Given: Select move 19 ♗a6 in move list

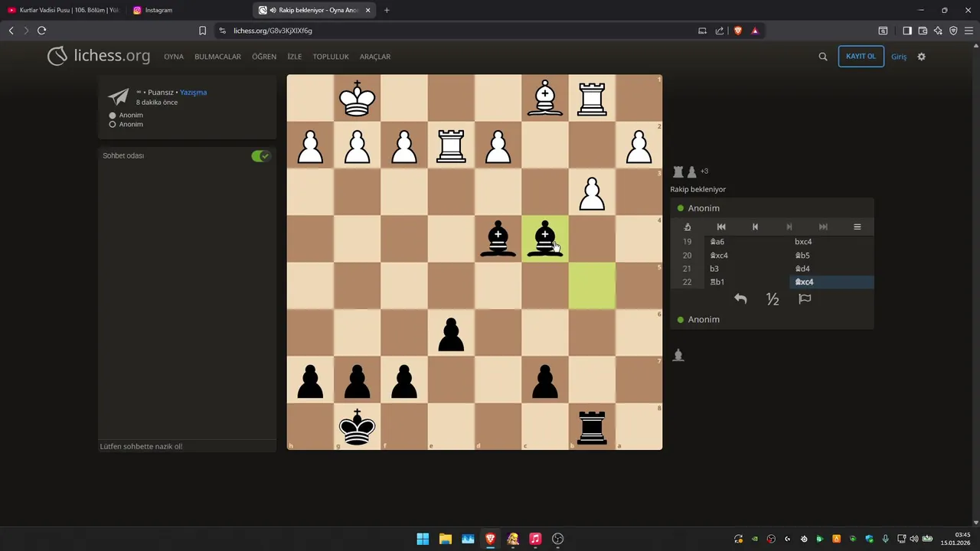Looking at the screenshot, I should [746, 242].
